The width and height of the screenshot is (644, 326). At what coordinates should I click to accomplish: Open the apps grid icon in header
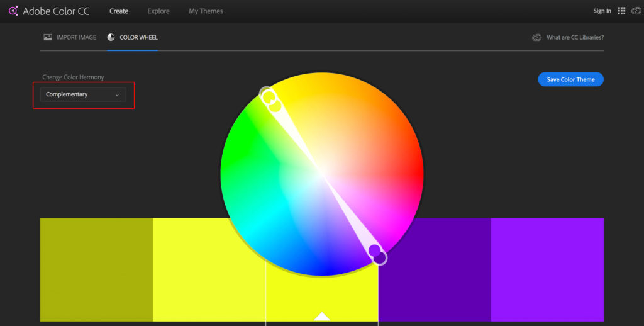coord(621,11)
